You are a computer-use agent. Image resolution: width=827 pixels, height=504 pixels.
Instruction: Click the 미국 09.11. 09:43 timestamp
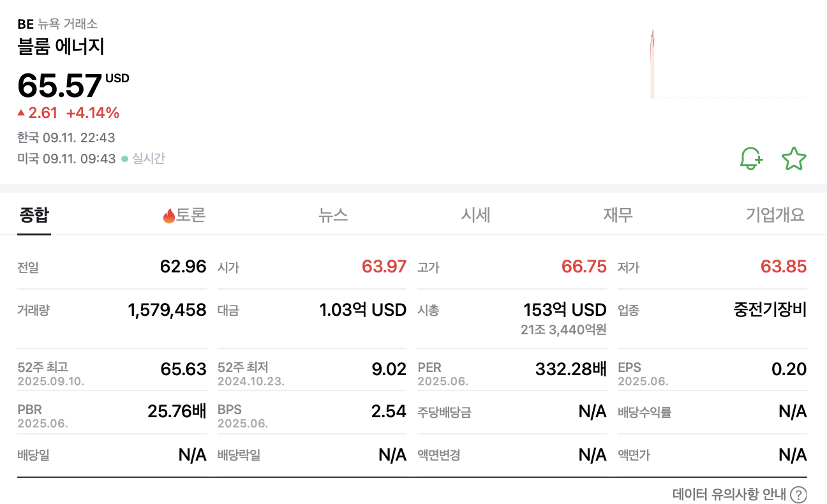point(66,158)
